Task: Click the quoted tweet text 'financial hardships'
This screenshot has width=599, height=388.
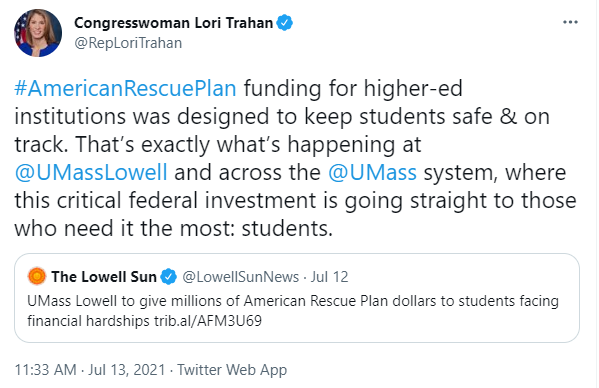Action: [88, 321]
